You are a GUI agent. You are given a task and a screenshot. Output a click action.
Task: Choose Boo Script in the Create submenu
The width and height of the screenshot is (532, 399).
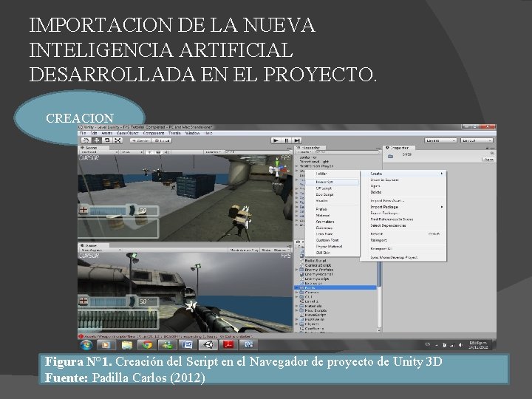[332, 195]
